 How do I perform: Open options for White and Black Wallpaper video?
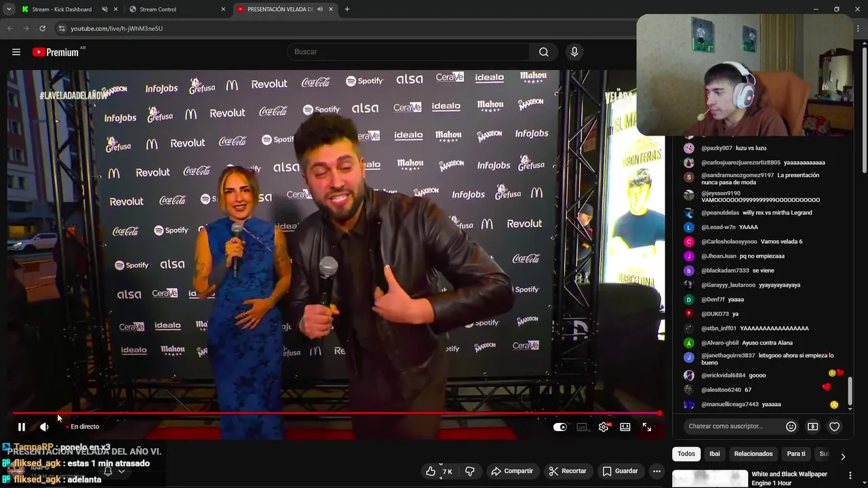click(850, 476)
